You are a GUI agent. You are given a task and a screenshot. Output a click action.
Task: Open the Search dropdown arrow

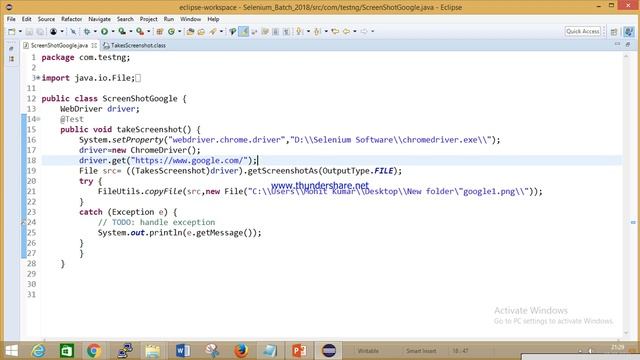pos(222,31)
